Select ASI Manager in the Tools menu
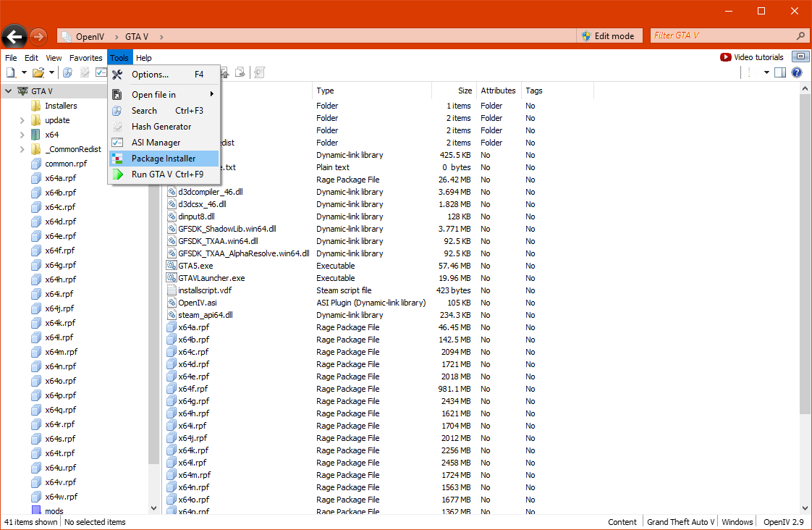The height and width of the screenshot is (530, 812). click(164, 143)
